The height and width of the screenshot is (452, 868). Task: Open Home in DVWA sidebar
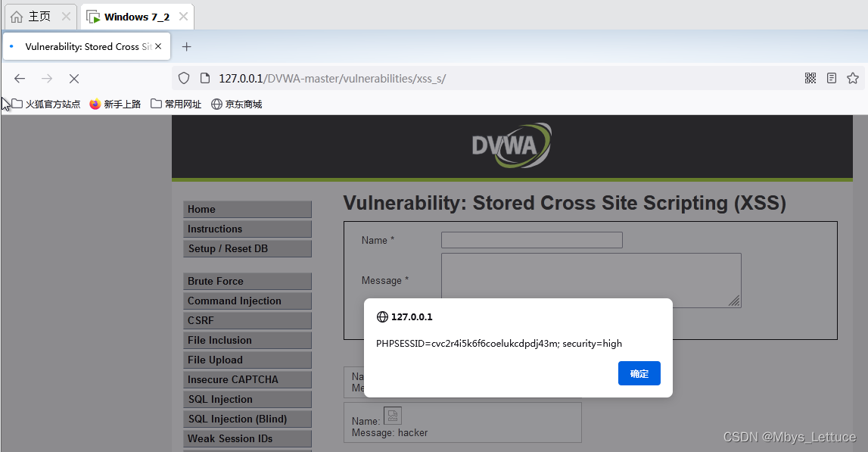[247, 210]
